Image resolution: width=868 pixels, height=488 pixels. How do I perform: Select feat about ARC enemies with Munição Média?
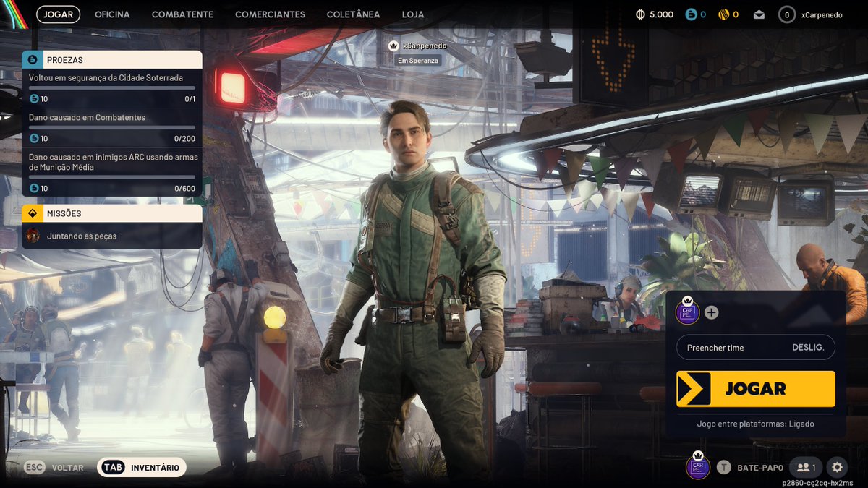point(112,173)
